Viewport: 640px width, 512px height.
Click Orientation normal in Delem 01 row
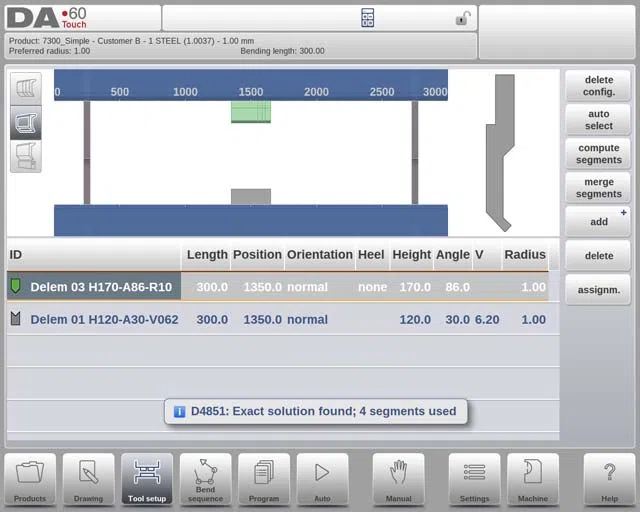click(x=307, y=319)
